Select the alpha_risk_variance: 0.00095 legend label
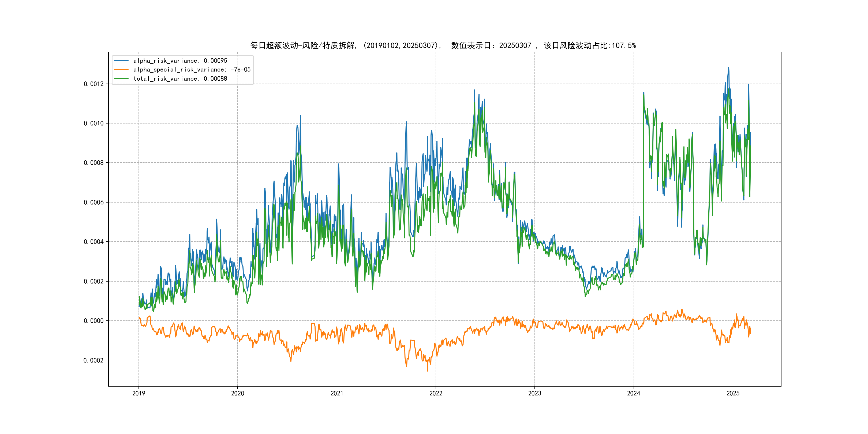 coord(180,61)
